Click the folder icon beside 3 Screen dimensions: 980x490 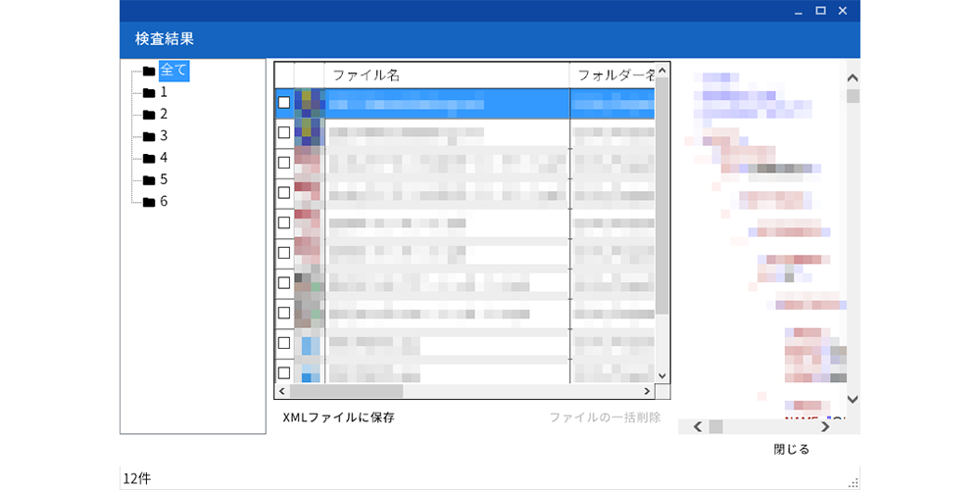(x=149, y=137)
